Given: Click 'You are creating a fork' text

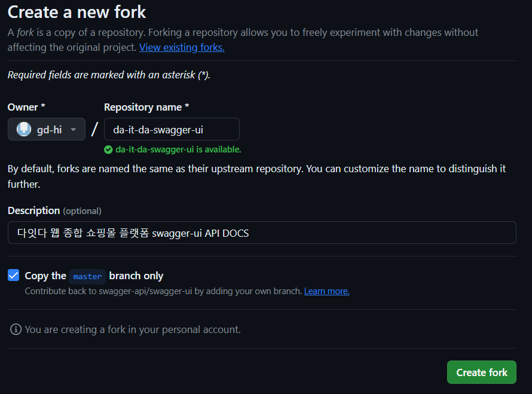Looking at the screenshot, I should 133,329.
